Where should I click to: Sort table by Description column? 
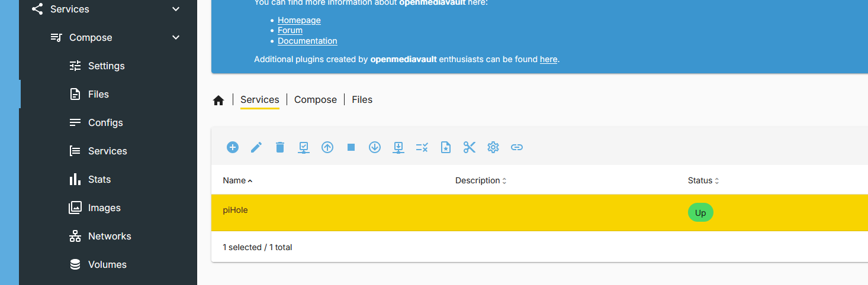(x=481, y=180)
